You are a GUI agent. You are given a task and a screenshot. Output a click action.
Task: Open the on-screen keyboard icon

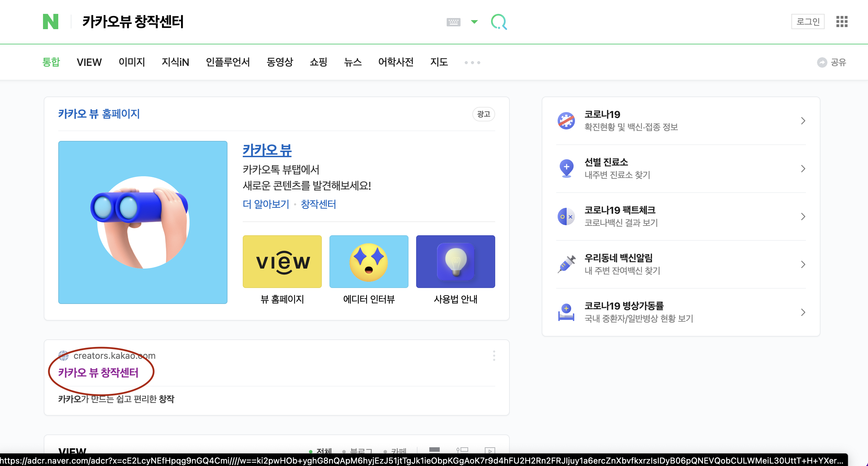(453, 22)
